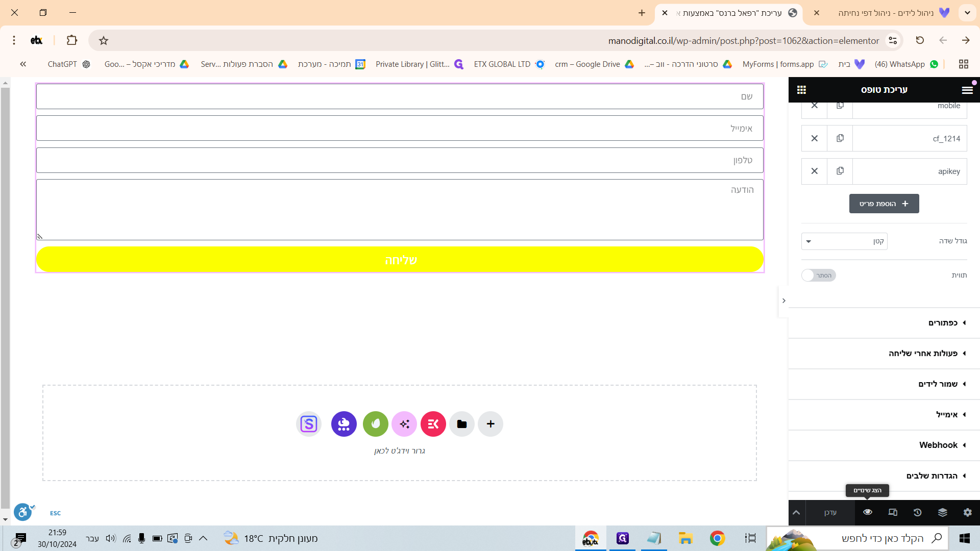Expand the save options arrow beside Update

796,512
